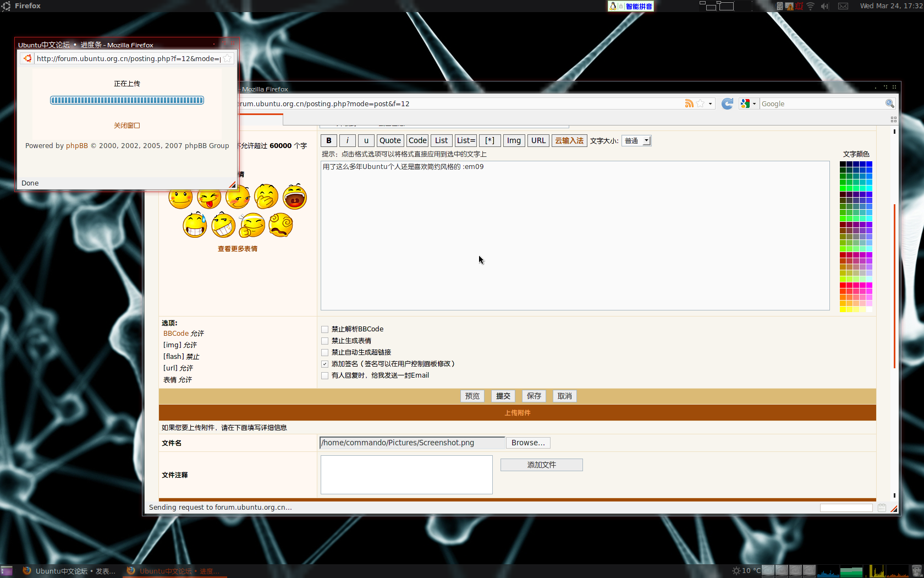Insert a Code BBCode tag
This screenshot has width=924, height=578.
point(417,140)
